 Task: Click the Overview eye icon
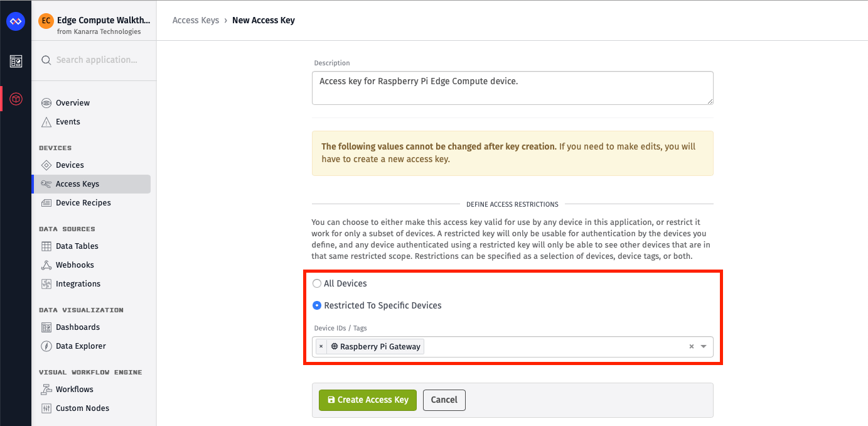tap(46, 103)
